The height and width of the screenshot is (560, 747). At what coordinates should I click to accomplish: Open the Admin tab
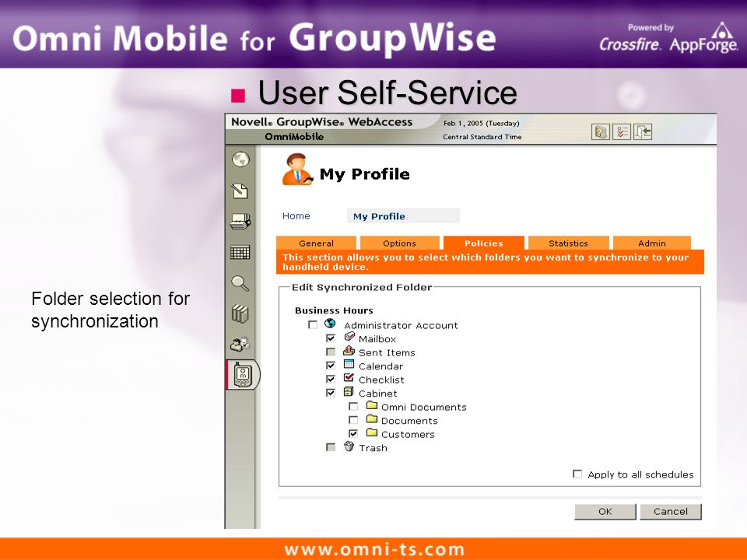[x=652, y=243]
